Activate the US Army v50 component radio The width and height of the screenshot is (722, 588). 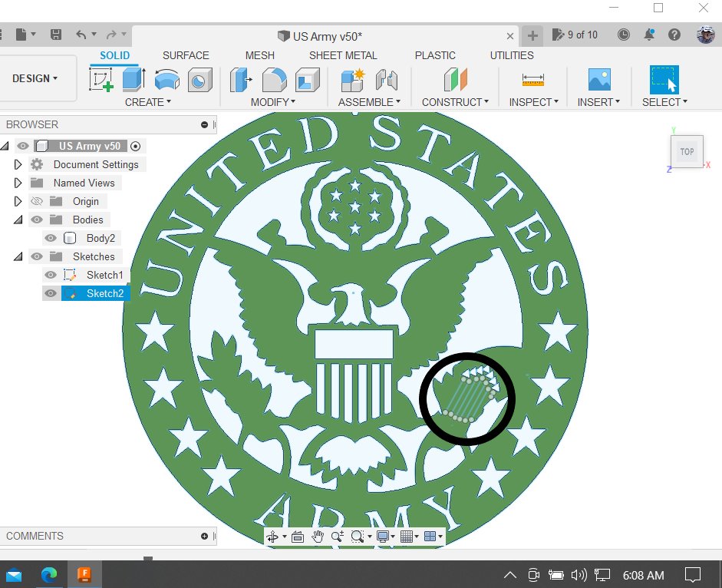pos(135,146)
